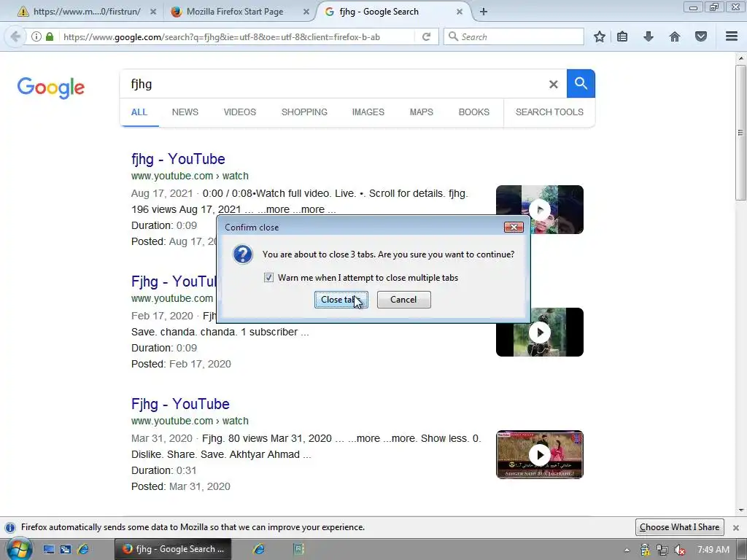Click the Pocket save icon
The image size is (747, 560).
tap(701, 36)
